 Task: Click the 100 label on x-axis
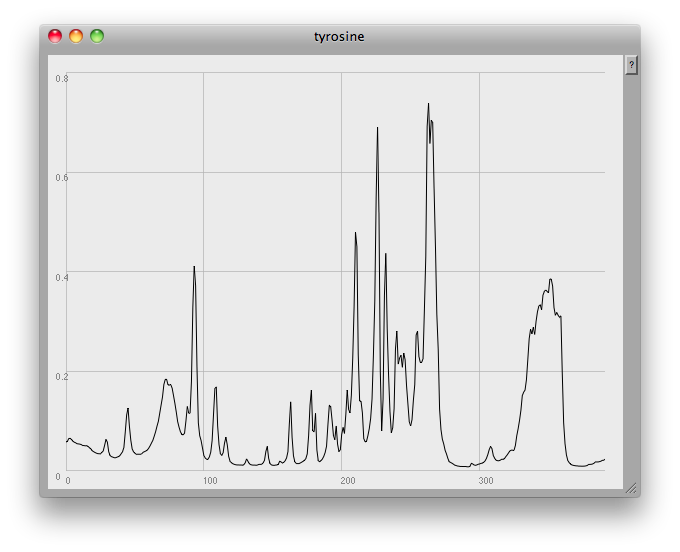coord(210,482)
